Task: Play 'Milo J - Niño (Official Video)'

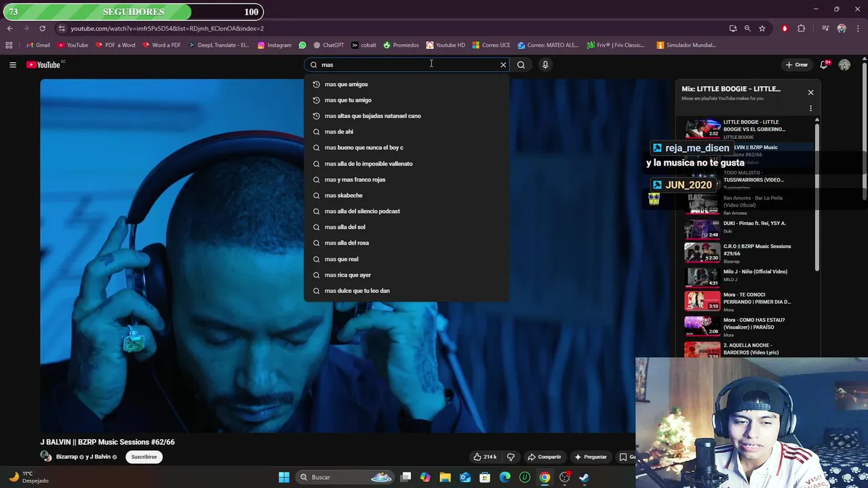Action: click(746, 276)
